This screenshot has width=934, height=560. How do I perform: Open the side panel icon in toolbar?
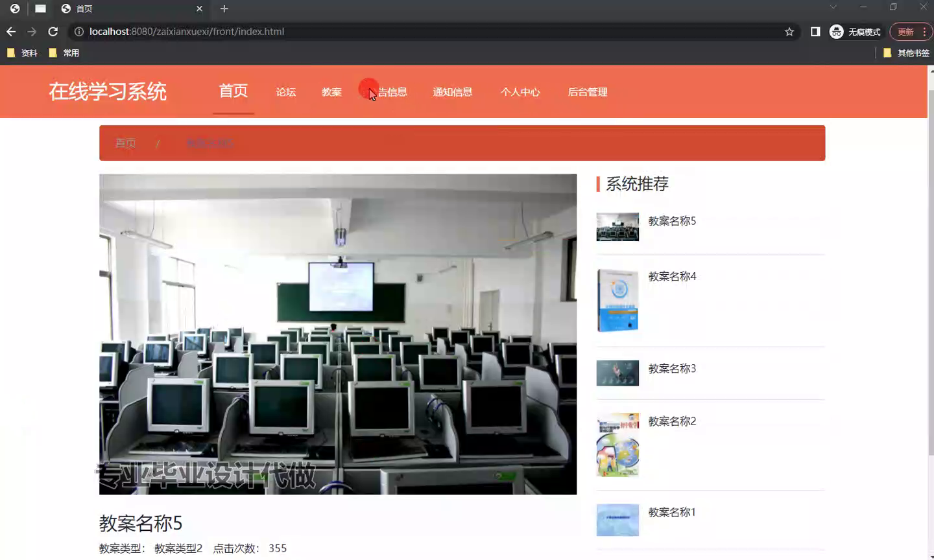815,31
